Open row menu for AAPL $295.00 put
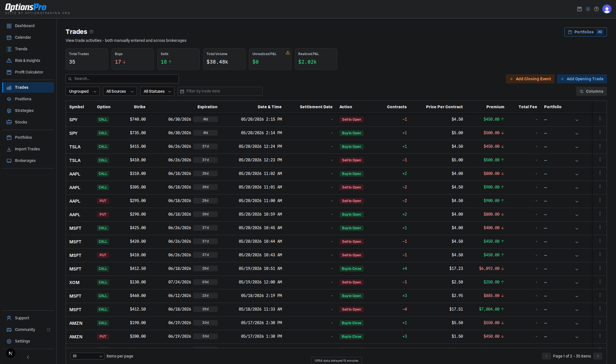 coord(600,200)
